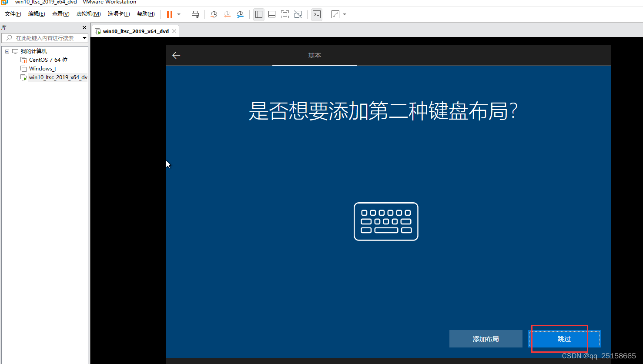Open the 文件(F) menu
Screen dimensions: 643x364
[x=13, y=14]
